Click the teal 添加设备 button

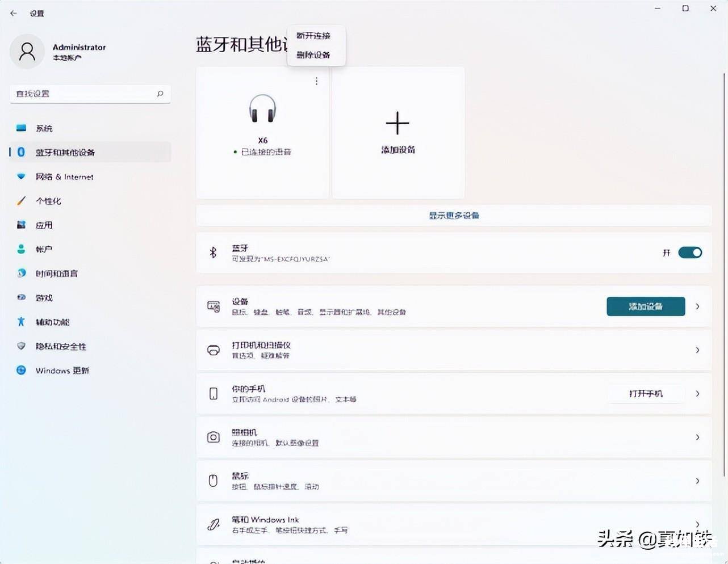(646, 306)
